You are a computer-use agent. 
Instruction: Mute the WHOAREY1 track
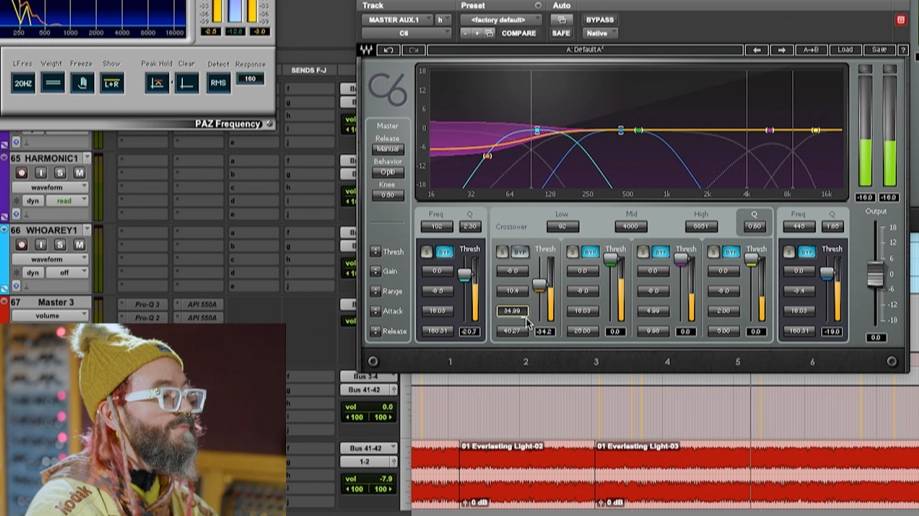(79, 245)
